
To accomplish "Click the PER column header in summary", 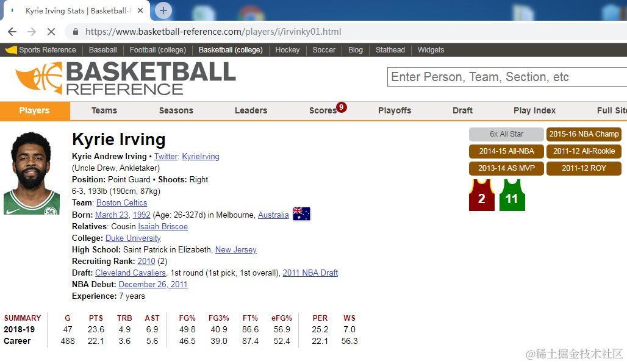I will (x=320, y=318).
